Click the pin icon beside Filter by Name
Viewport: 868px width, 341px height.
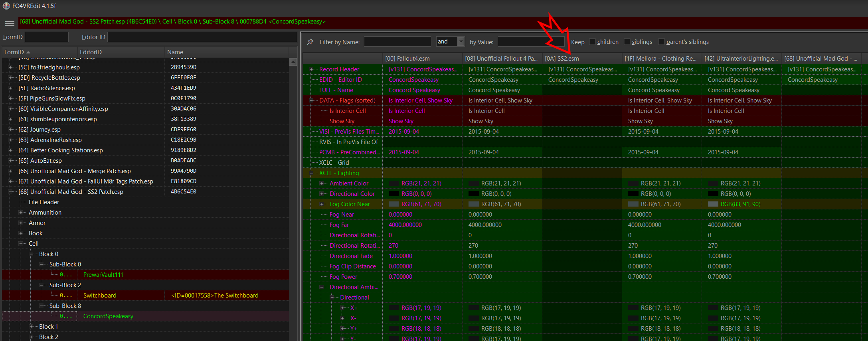[310, 42]
